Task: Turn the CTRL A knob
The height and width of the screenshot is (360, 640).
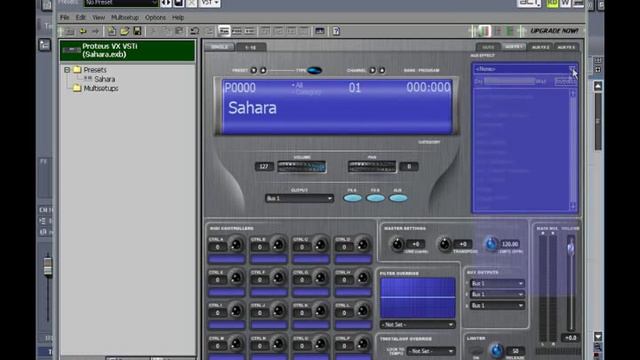Action: (236, 244)
